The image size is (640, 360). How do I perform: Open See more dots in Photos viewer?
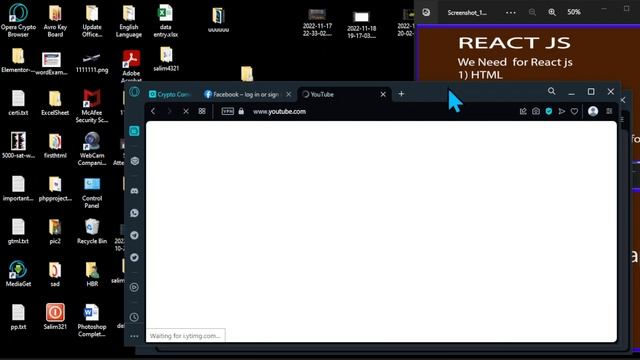511,12
